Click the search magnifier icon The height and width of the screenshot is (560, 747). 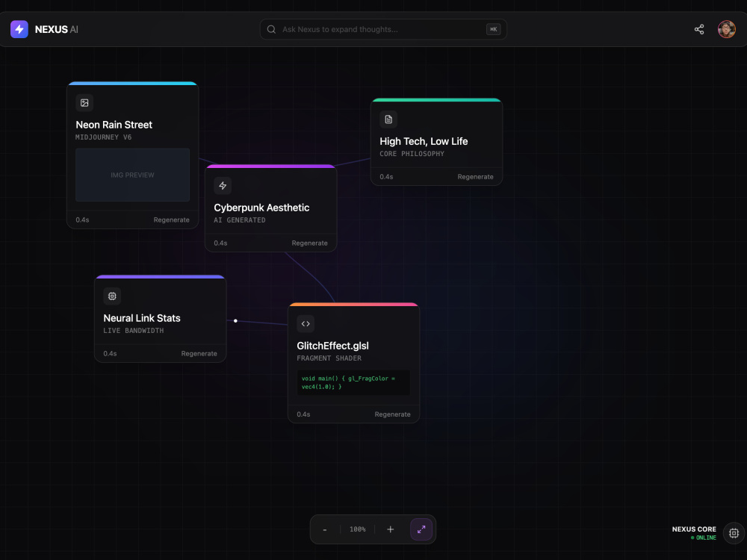coord(271,29)
